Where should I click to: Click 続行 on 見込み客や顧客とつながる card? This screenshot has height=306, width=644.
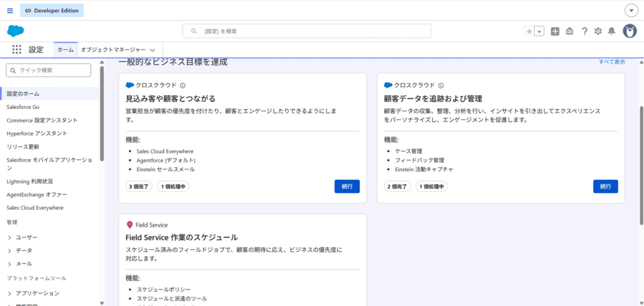point(347,186)
